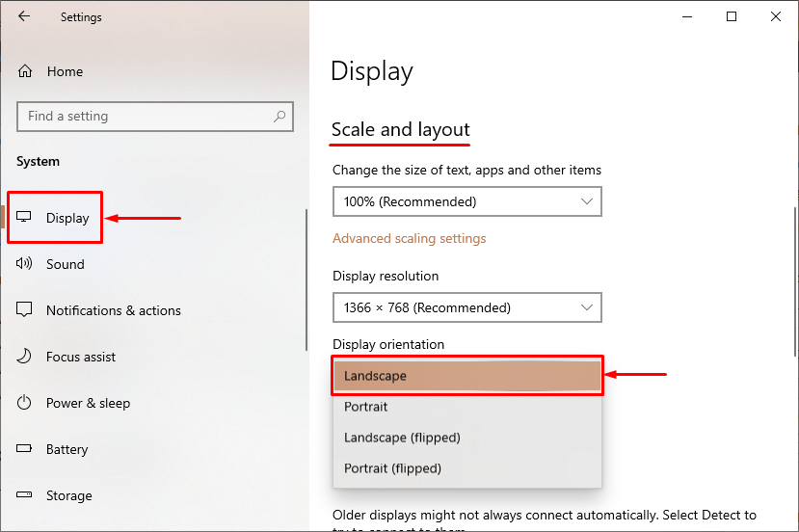799x532 pixels.
Task: Click the resolution dropdown chevron arrow
Action: tap(587, 307)
